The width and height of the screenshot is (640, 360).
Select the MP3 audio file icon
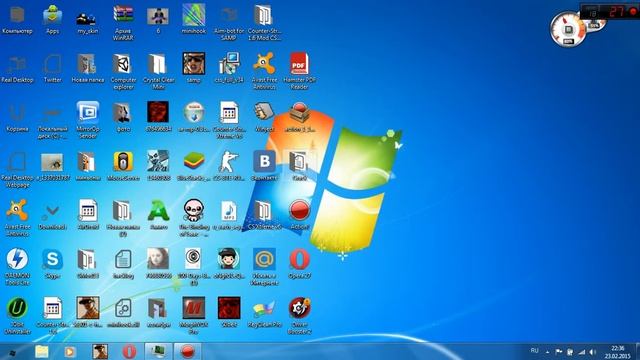coord(229,216)
